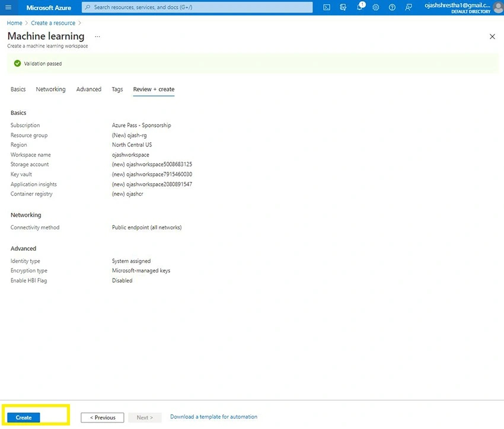Viewport: 504px width, 429px height.
Task: Go back with the Previous button
Action: pos(102,417)
